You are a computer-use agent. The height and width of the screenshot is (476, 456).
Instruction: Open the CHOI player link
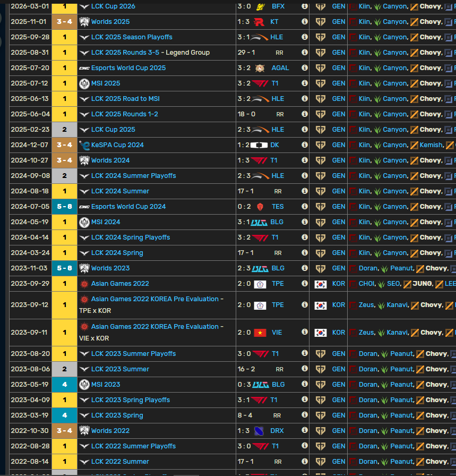(367, 284)
